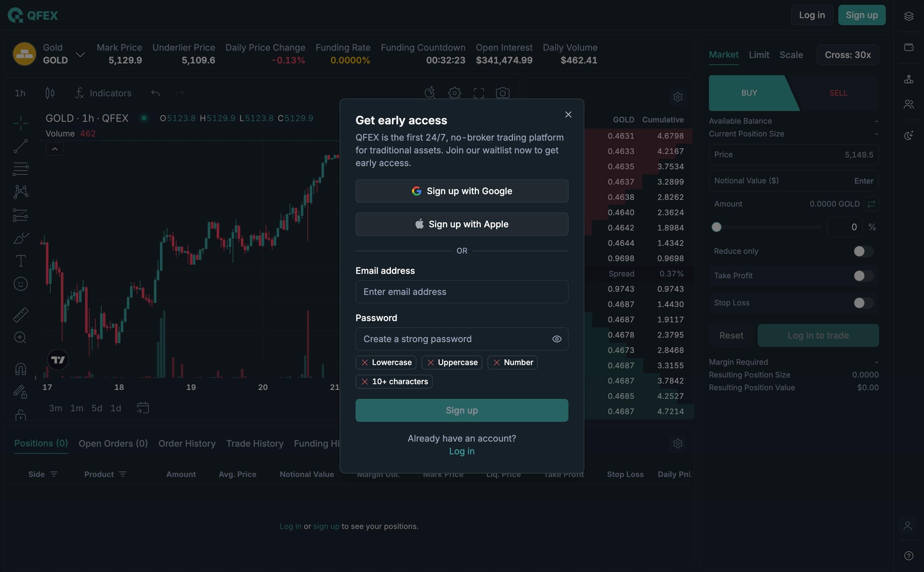Click the order book settings gear
Screen dimensions: 924x572
pyautogui.click(x=677, y=97)
